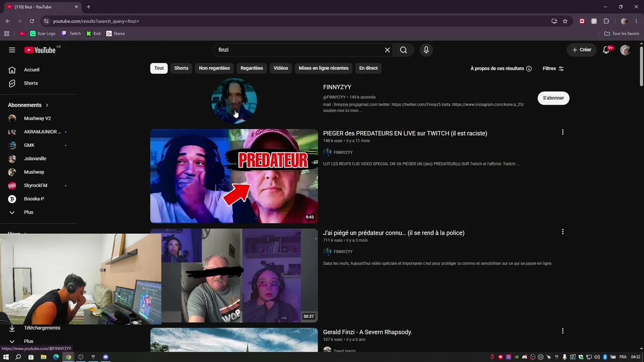644x362 pixels.
Task: Open the PIEGER des PREDATEURS video title
Action: tap(405, 133)
